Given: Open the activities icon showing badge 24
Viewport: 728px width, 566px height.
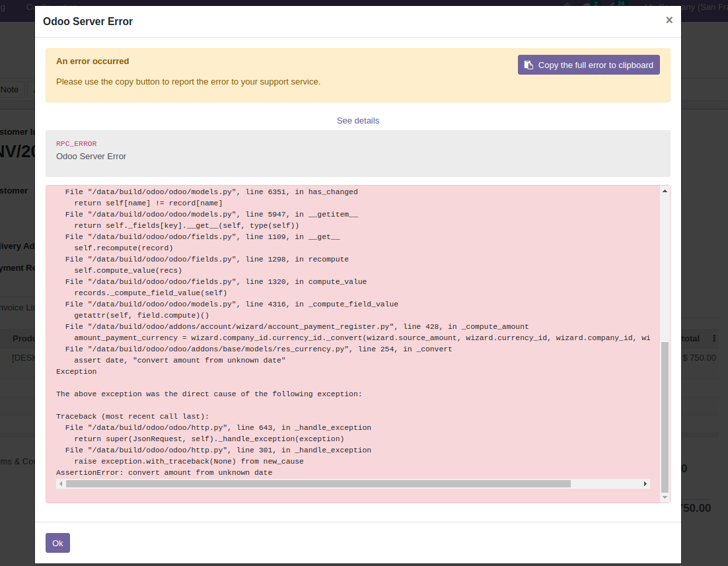Looking at the screenshot, I should click(x=613, y=5).
